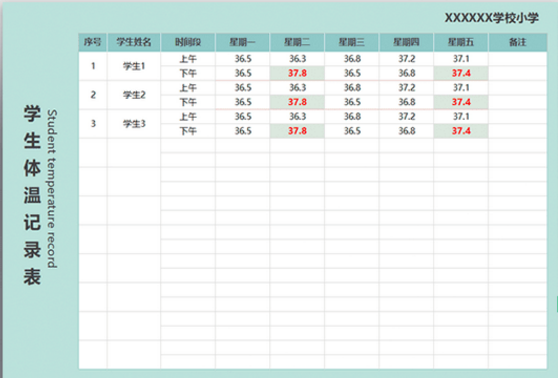The height and width of the screenshot is (378, 558).
Task: Click the 时间段 column header
Action: pos(188,42)
